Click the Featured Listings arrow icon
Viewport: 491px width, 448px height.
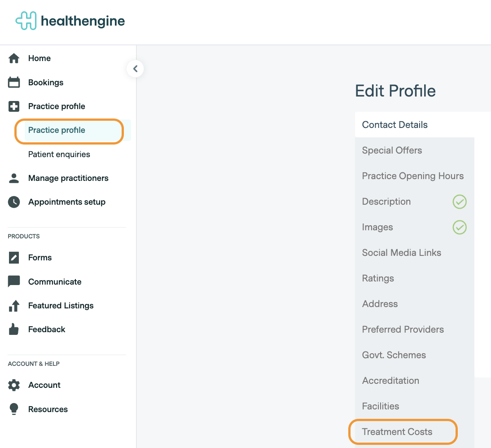click(14, 306)
